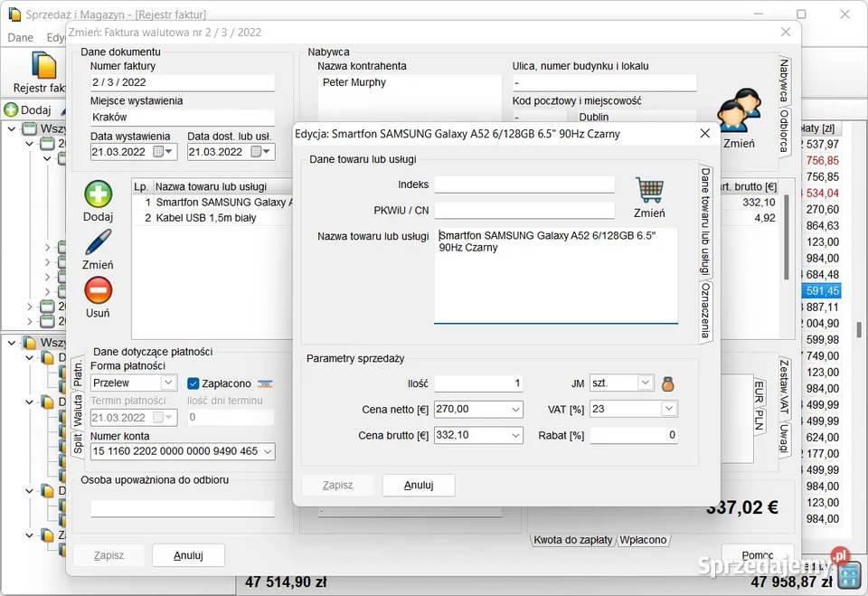The width and height of the screenshot is (868, 596).
Task: Open the Forma płatności Przelew dropdown
Action: pyautogui.click(x=167, y=383)
